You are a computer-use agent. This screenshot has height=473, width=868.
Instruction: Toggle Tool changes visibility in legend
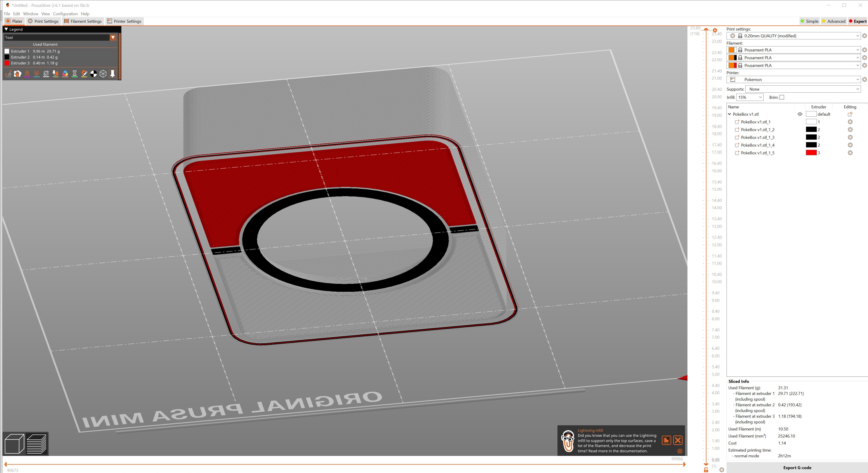(x=55, y=74)
